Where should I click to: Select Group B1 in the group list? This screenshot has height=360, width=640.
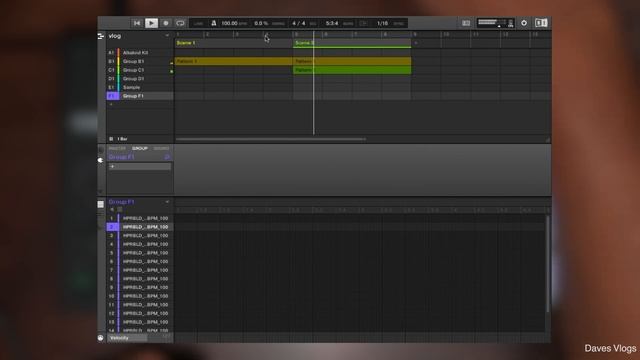(140, 61)
